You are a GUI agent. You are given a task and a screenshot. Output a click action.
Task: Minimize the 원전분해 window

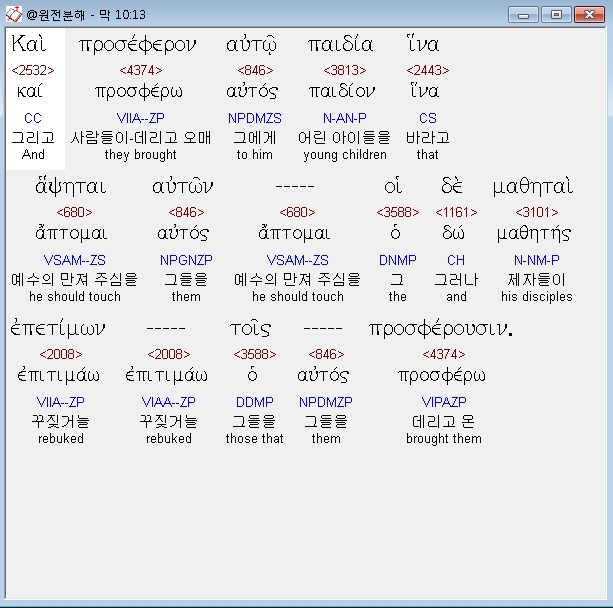coord(523,15)
